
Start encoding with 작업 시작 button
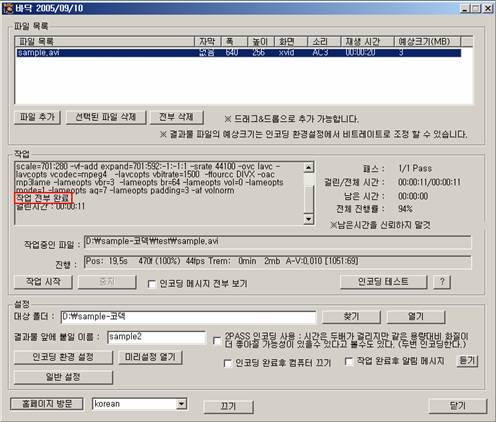(43, 282)
